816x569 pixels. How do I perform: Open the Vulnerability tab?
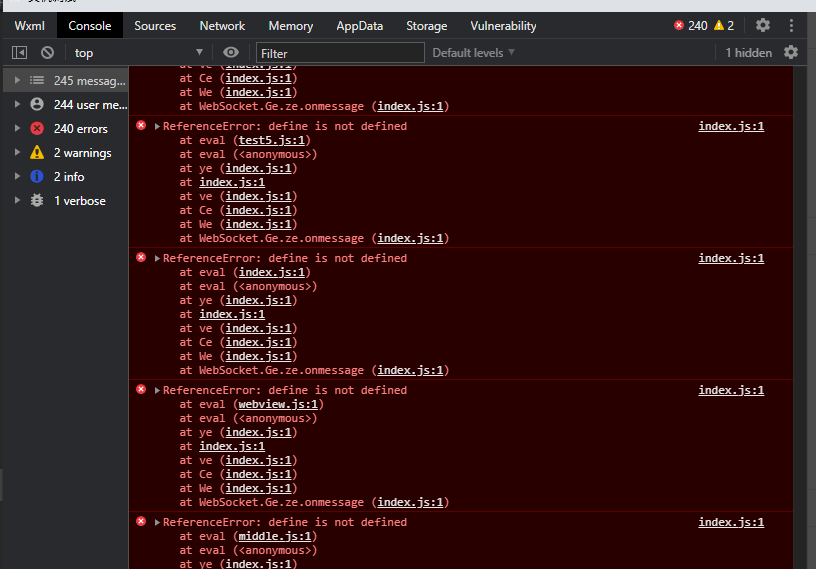[x=503, y=26]
